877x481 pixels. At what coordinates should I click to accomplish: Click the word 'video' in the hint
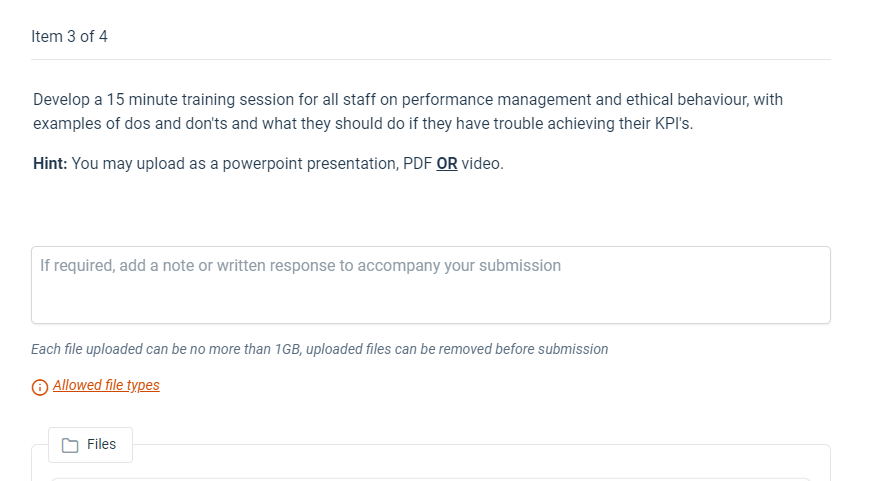tap(481, 163)
